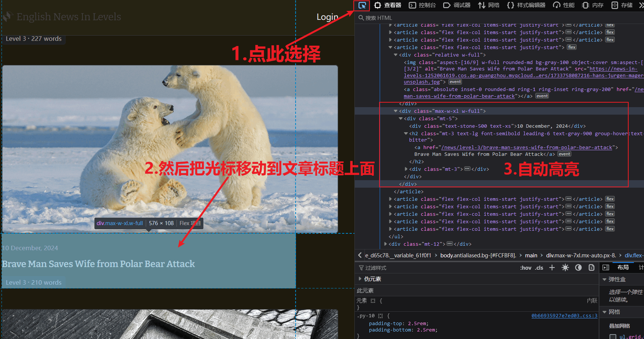The height and width of the screenshot is (339, 644).
Task: Click the polar bears article image
Action: [x=170, y=149]
